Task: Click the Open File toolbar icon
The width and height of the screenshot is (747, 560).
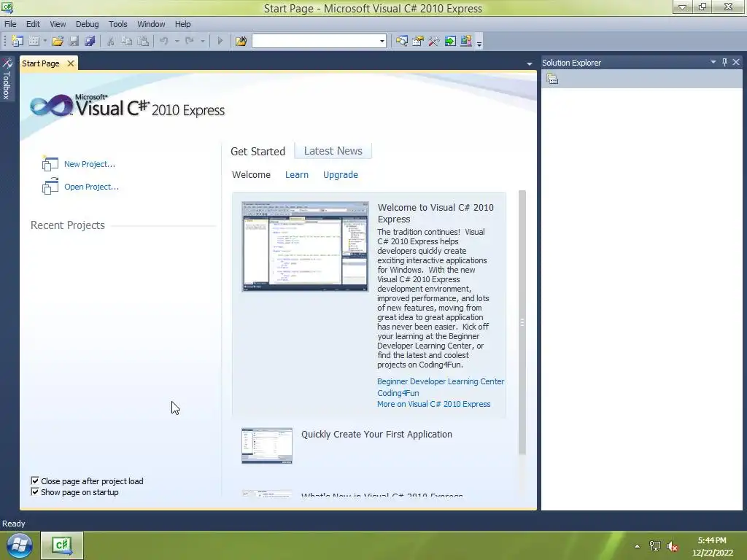Action: pos(58,42)
